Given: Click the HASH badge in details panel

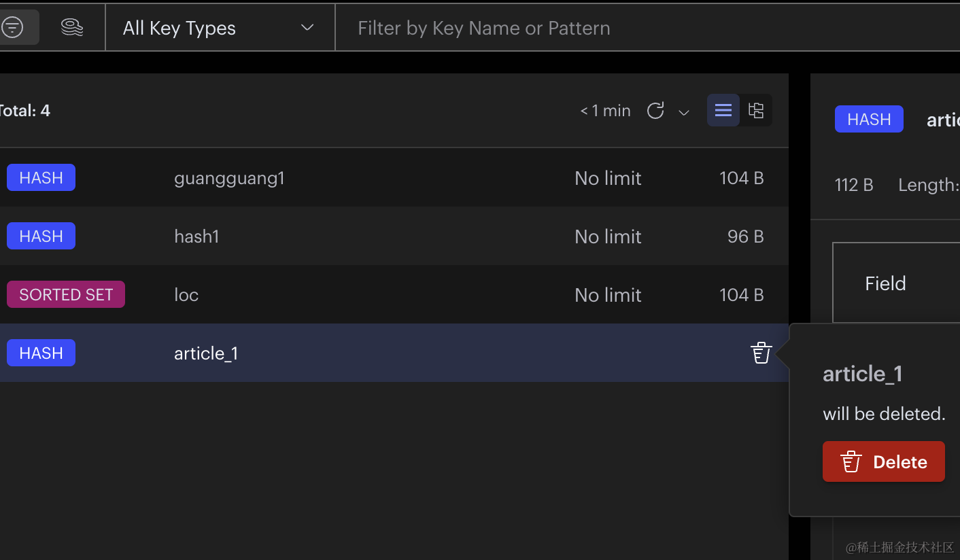Looking at the screenshot, I should (x=868, y=119).
